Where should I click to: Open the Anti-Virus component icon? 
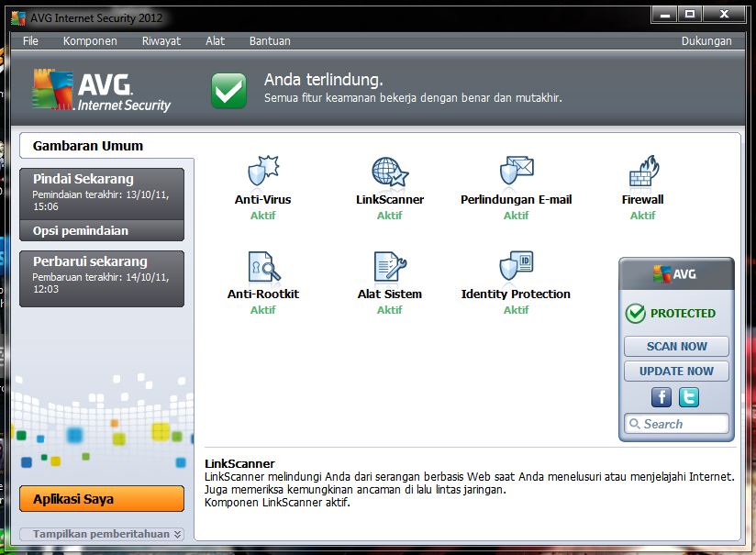(x=263, y=171)
